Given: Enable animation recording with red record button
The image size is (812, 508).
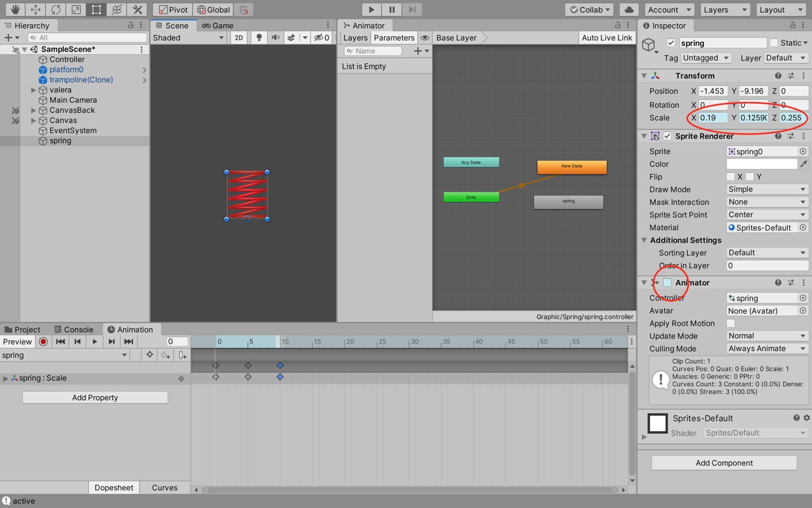Looking at the screenshot, I should point(43,342).
